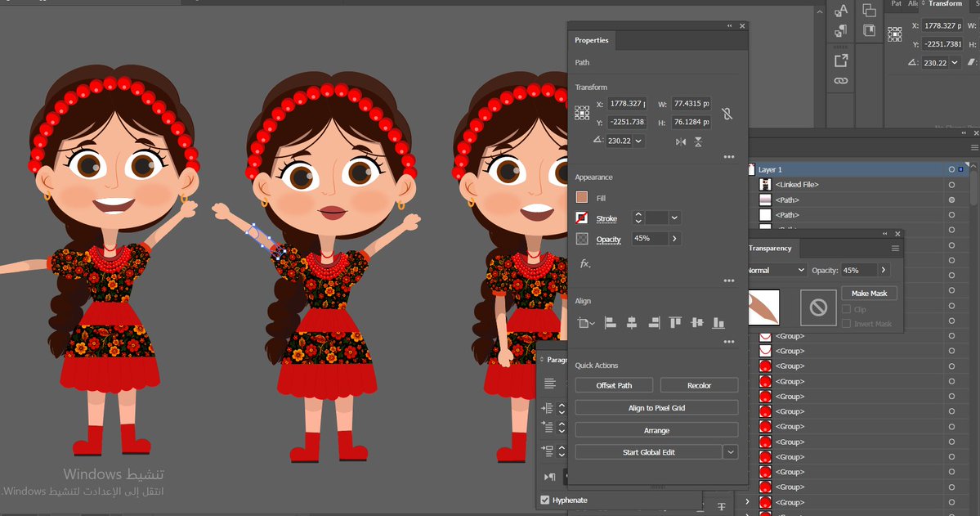Switch to the Pathfinder tab
This screenshot has height=516, width=980.
coord(897,4)
